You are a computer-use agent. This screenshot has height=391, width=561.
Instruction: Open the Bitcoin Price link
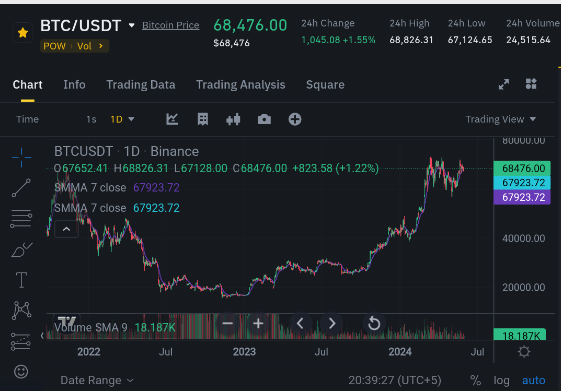pos(171,25)
